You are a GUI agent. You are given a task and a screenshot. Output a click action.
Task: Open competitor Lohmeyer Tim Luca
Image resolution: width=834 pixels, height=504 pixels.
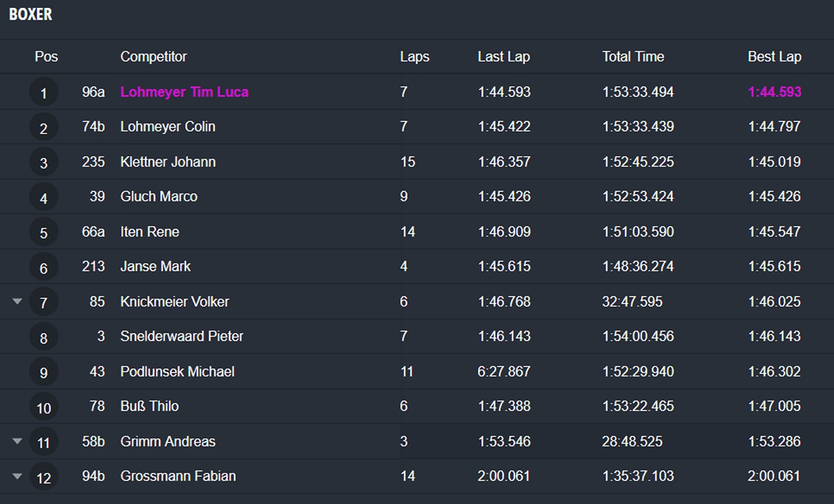[x=184, y=92]
